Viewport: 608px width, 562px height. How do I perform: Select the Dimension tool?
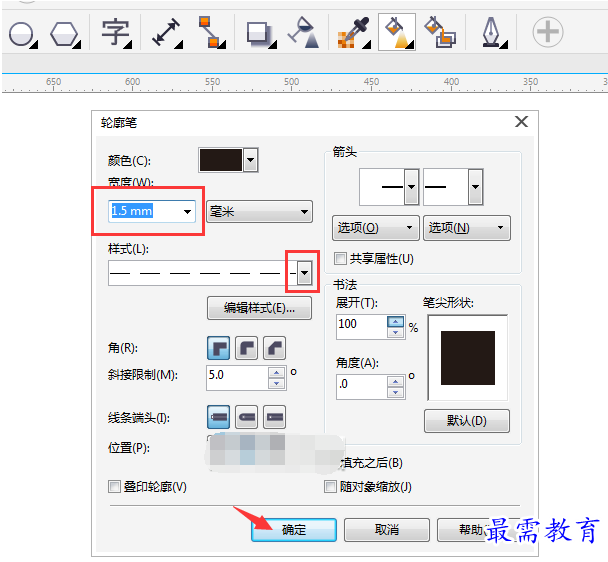point(167,33)
